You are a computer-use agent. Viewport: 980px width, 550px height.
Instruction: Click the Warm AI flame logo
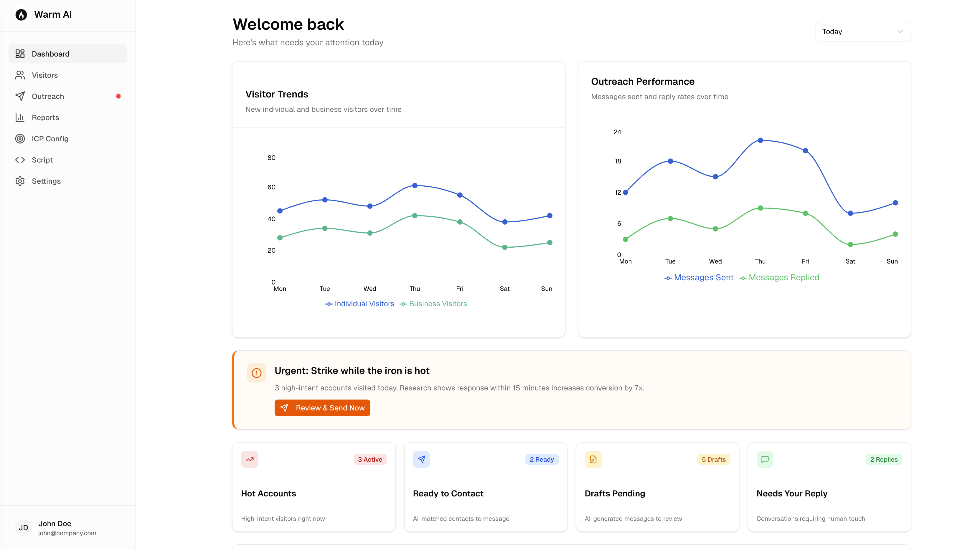coord(21,14)
